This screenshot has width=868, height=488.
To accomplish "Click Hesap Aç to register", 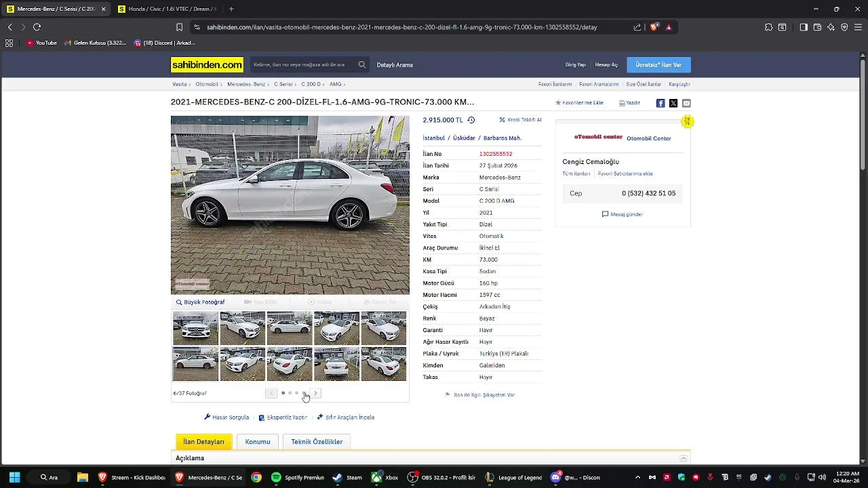I will pyautogui.click(x=606, y=65).
